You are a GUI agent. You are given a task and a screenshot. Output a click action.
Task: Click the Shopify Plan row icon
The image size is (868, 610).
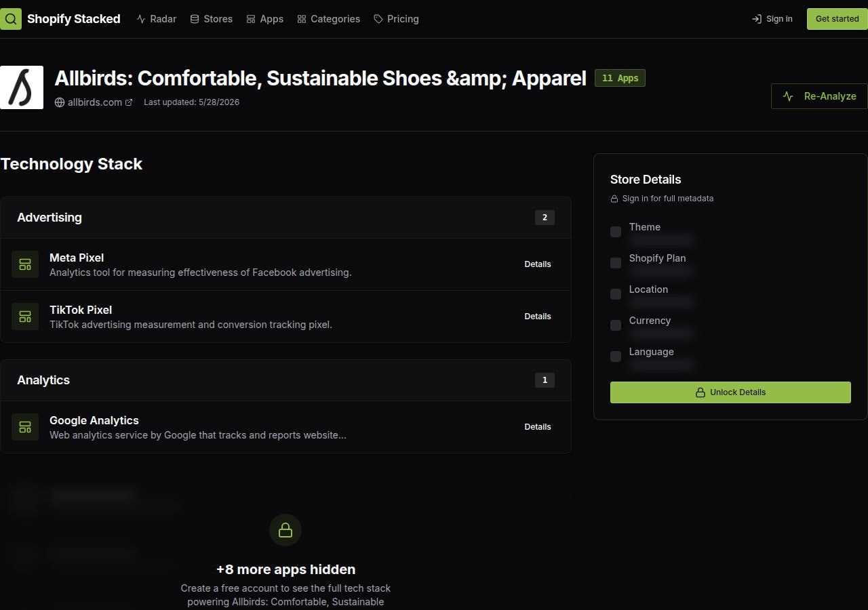point(616,263)
